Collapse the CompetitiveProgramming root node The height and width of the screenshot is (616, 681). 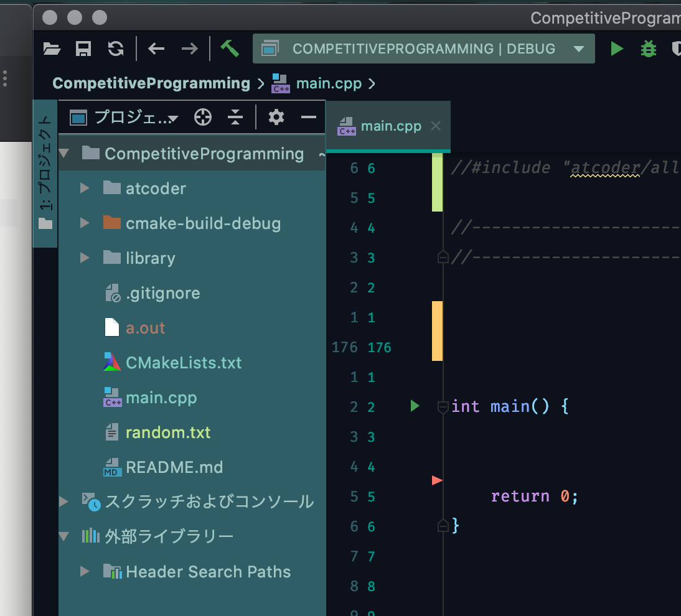pyautogui.click(x=65, y=154)
